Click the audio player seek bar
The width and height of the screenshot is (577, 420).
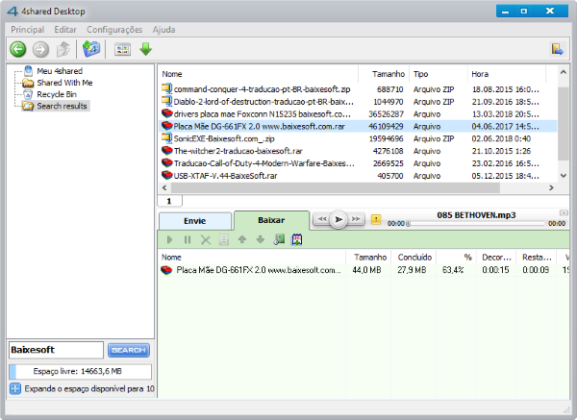(x=476, y=223)
